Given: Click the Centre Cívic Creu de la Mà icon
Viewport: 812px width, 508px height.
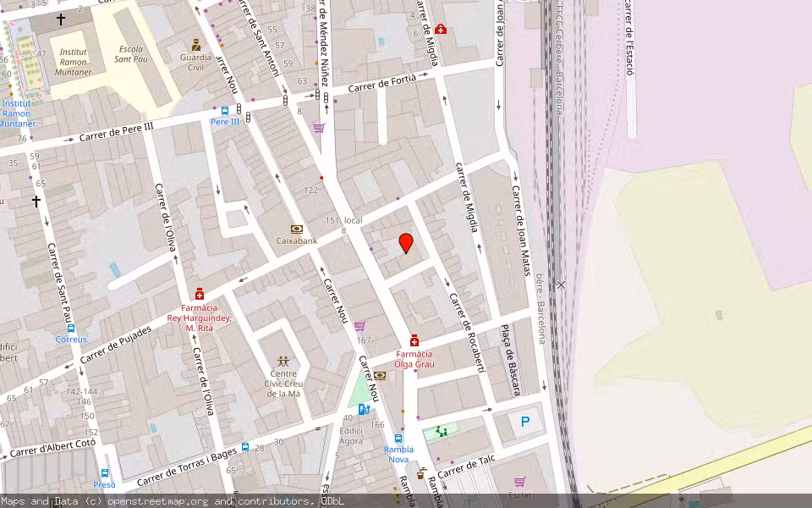Looking at the screenshot, I should (x=283, y=362).
